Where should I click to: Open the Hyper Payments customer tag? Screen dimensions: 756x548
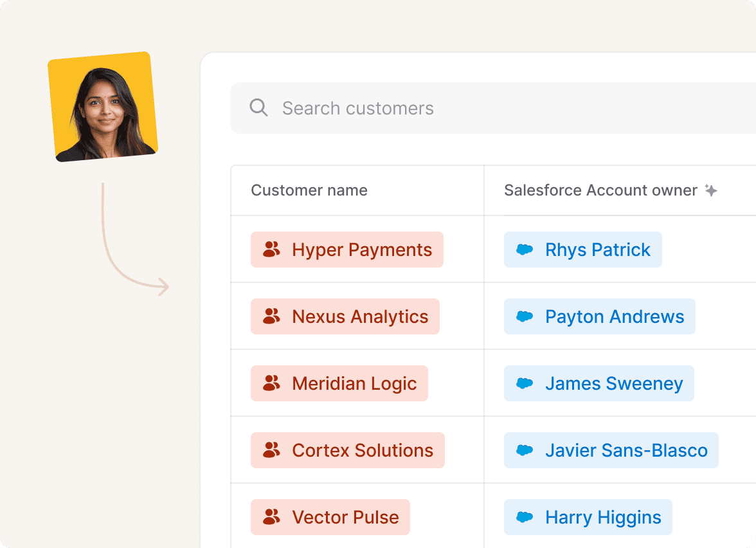(x=346, y=250)
